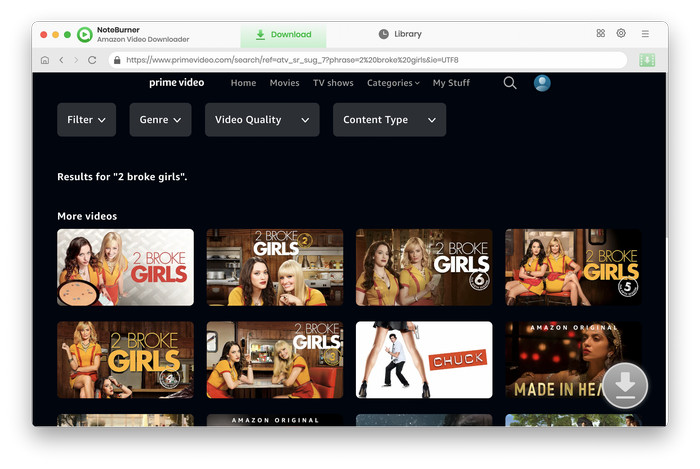This screenshot has width=700, height=469.
Task: Open My Stuff
Action: (451, 83)
